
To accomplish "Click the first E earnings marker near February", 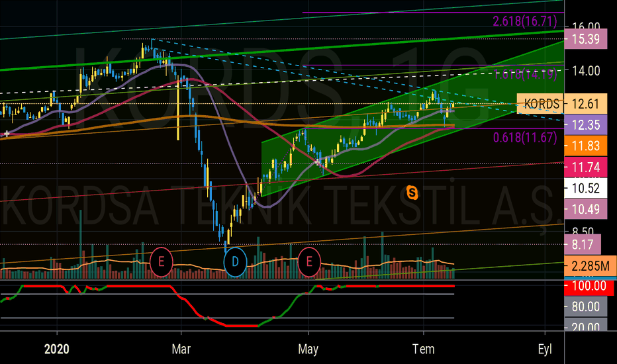I will 162,261.
